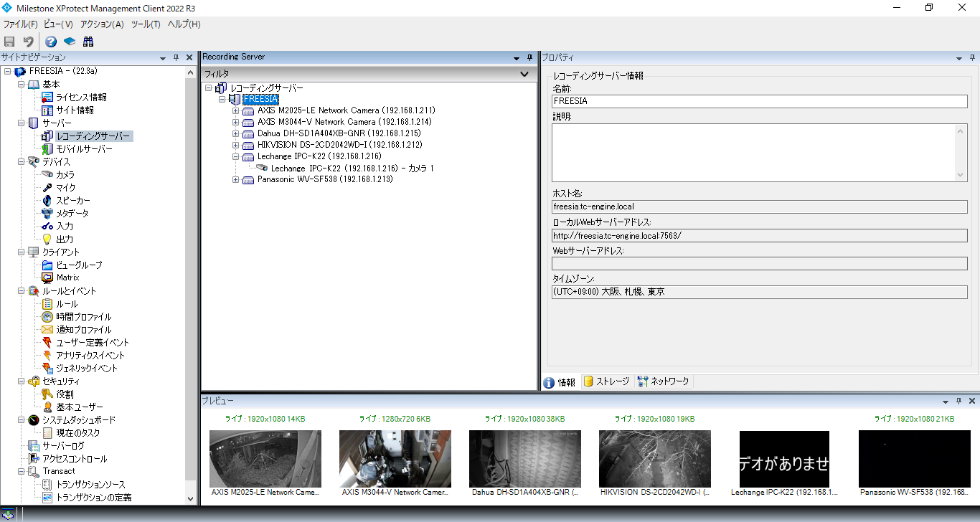Screen dimensions: 980x522
Task: Open 役割 icon under security
Action: pos(47,394)
